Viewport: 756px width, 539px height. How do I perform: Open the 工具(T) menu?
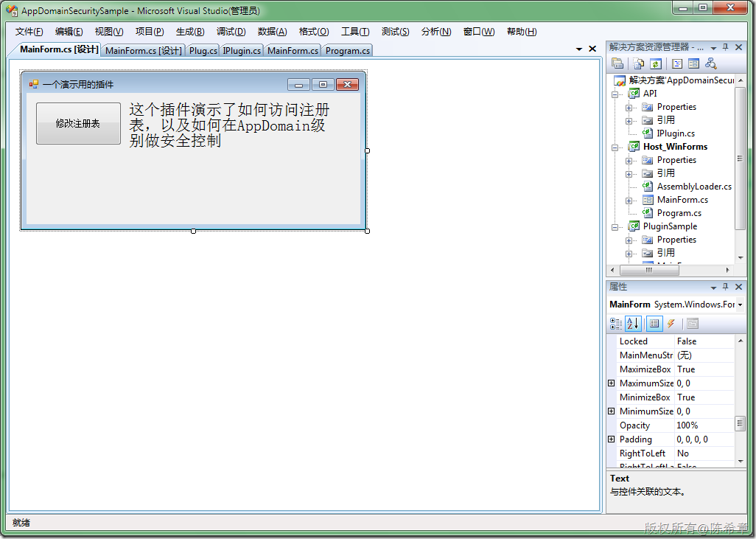355,32
